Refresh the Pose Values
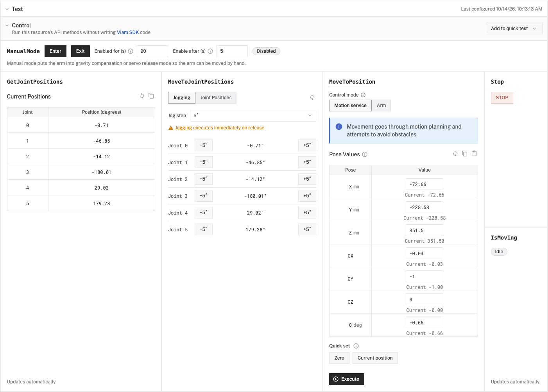The height and width of the screenshot is (392, 548). point(455,154)
